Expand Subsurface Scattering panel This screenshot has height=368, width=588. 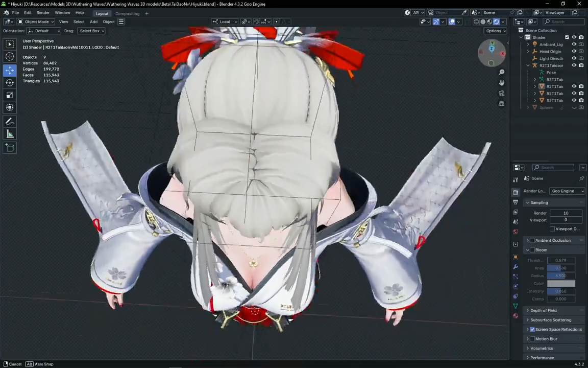tap(550, 320)
